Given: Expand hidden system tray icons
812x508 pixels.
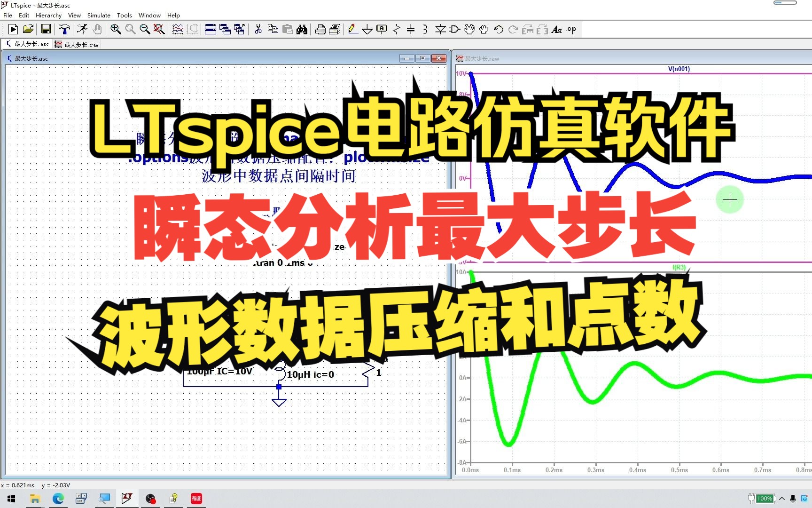Looking at the screenshot, I should click(781, 498).
